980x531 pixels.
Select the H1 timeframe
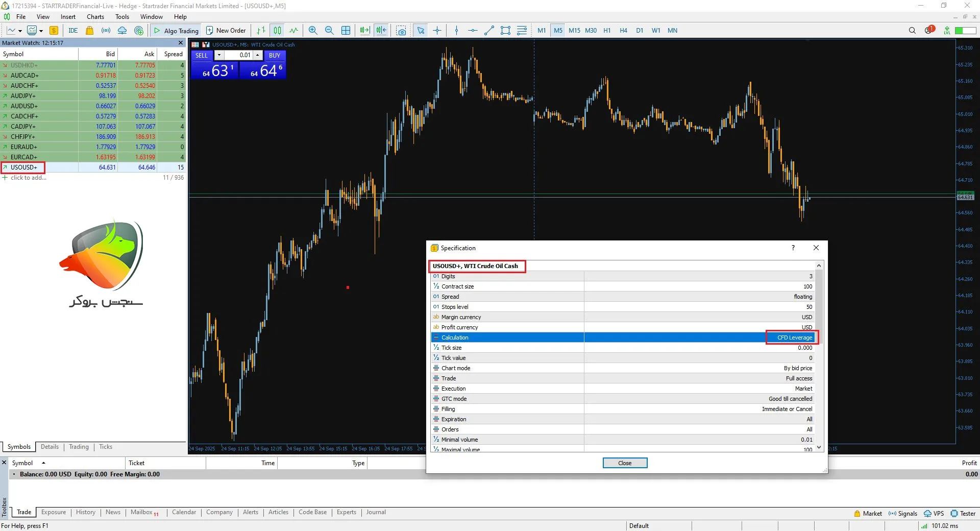point(607,31)
